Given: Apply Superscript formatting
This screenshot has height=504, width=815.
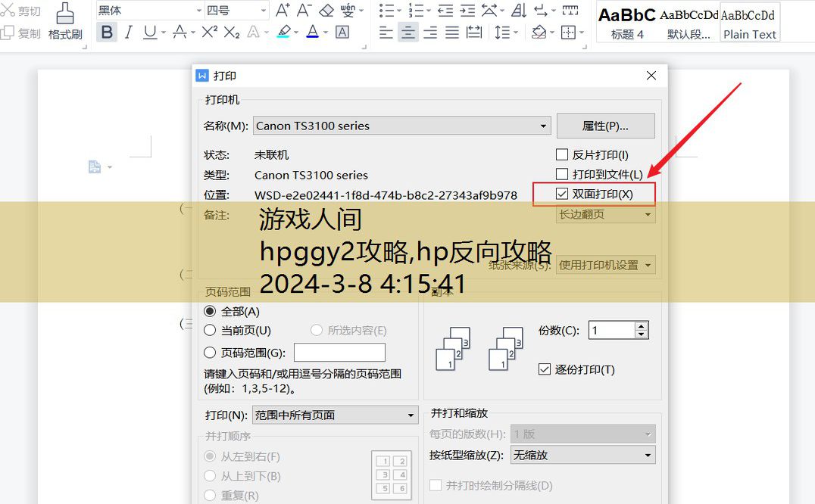Looking at the screenshot, I should point(209,33).
